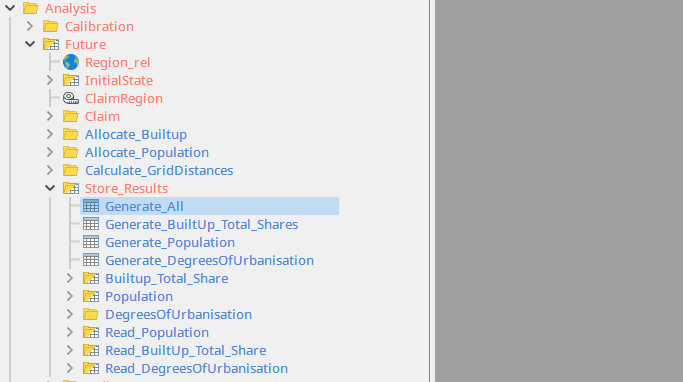Select the DegreesOfUrbanisation item
Screen dimensions: 683x382
[x=179, y=314]
